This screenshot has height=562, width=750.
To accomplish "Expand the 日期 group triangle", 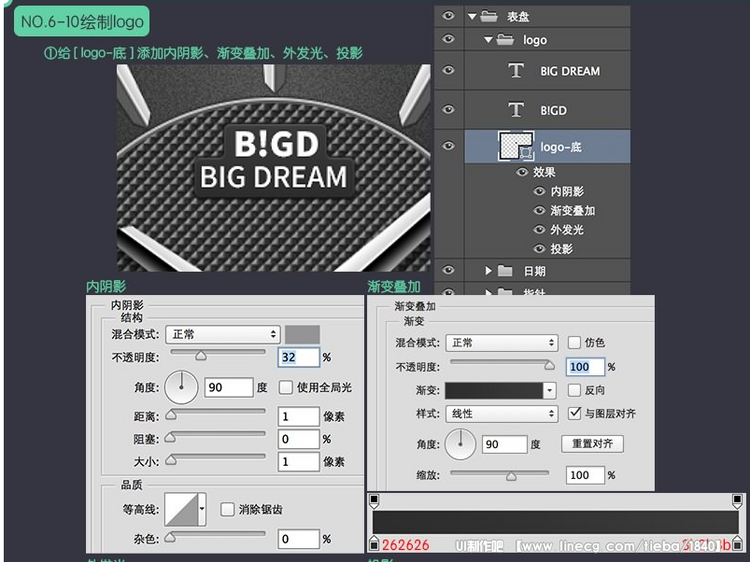I will coord(488,271).
